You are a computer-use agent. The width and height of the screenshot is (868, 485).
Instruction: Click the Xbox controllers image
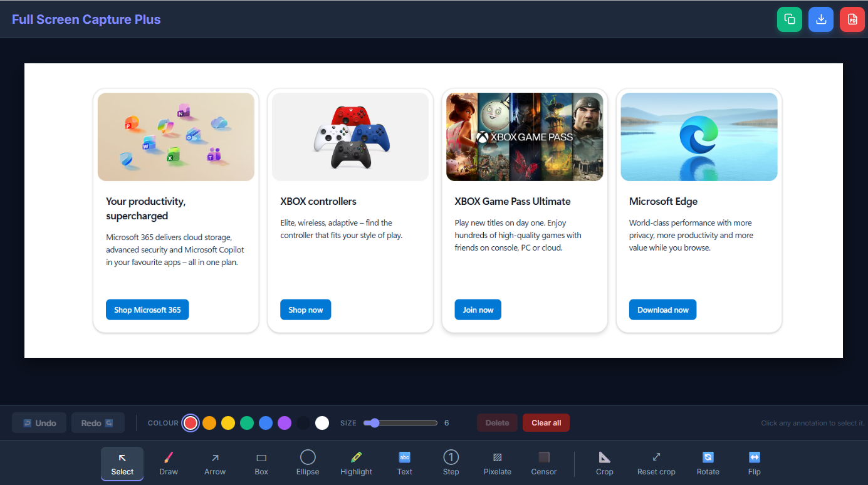click(x=350, y=137)
